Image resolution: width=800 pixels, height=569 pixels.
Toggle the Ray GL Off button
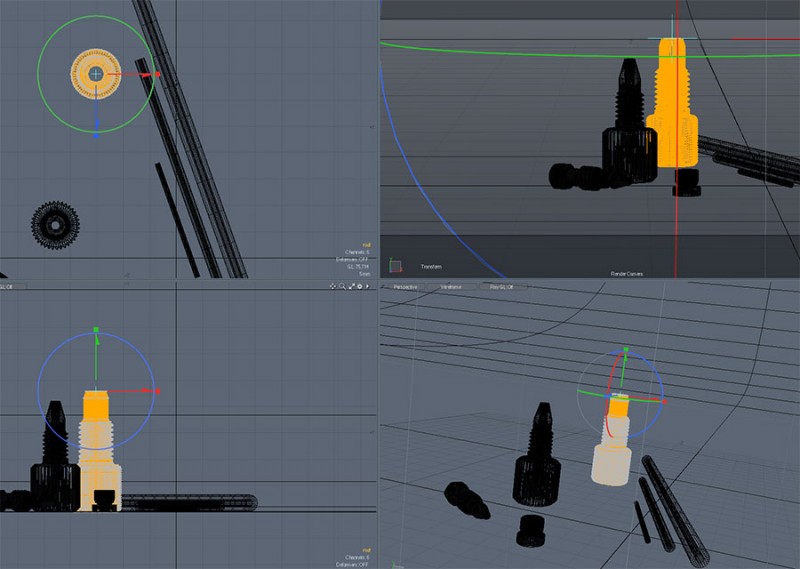pyautogui.click(x=501, y=286)
